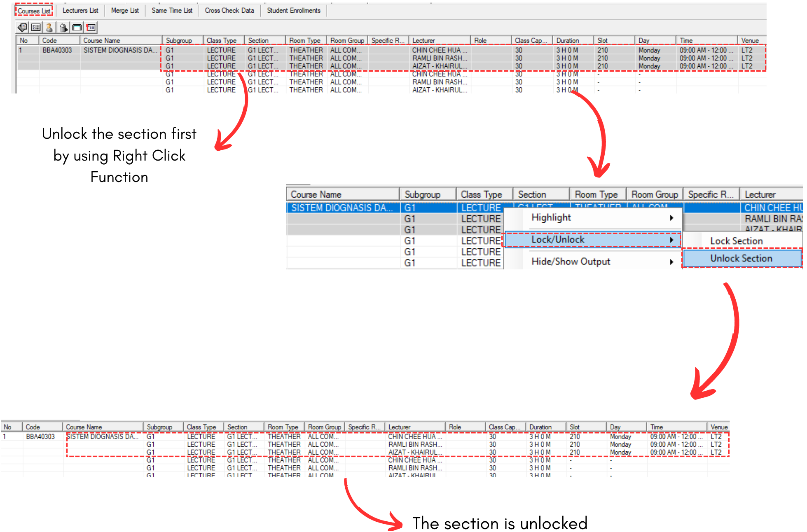This screenshot has width=807, height=532.
Task: Switch to the Same Time List tab
Action: pos(172,11)
